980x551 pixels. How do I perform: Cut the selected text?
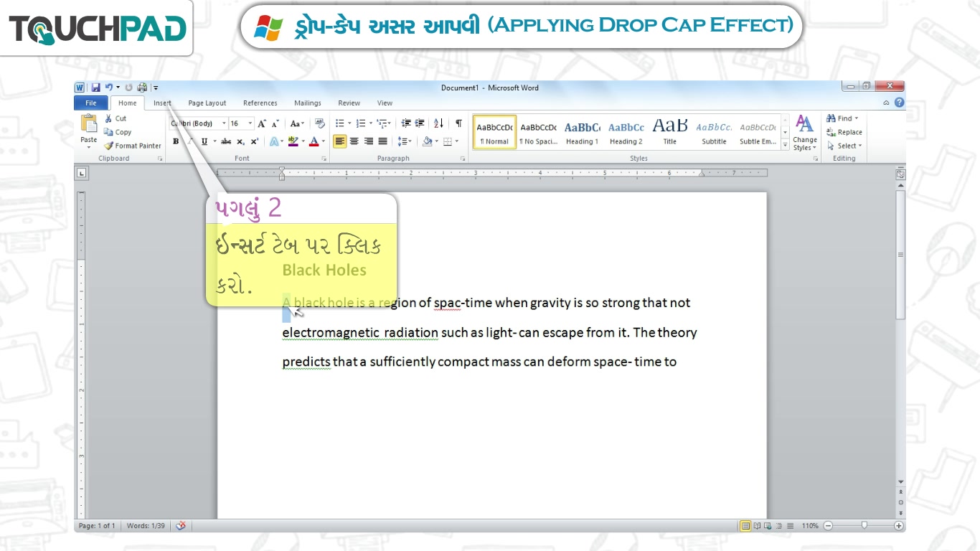click(x=116, y=118)
